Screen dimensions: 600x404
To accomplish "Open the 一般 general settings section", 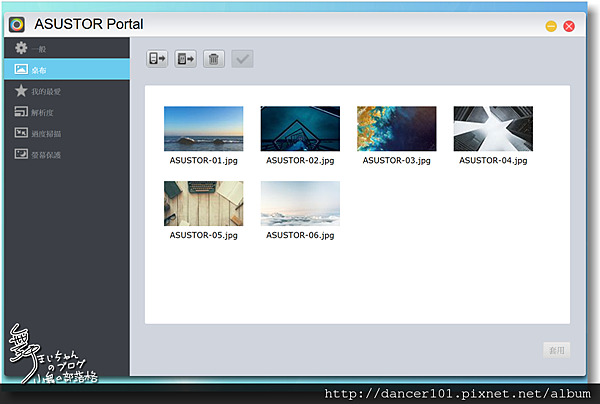I will coord(67,48).
